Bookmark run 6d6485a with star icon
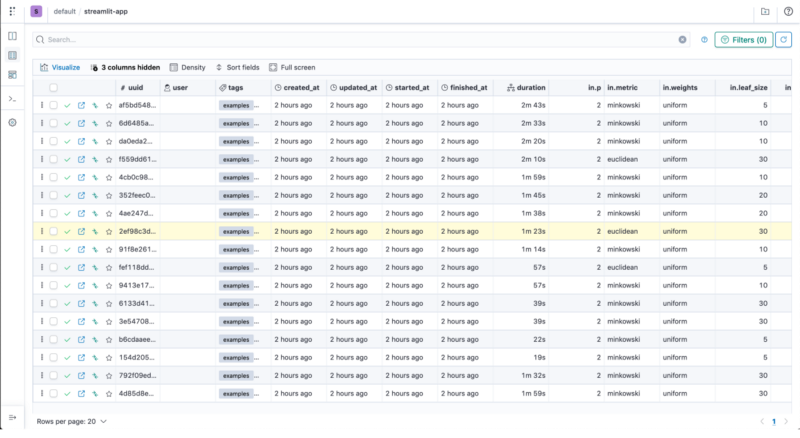This screenshot has width=800, height=438. click(x=109, y=124)
